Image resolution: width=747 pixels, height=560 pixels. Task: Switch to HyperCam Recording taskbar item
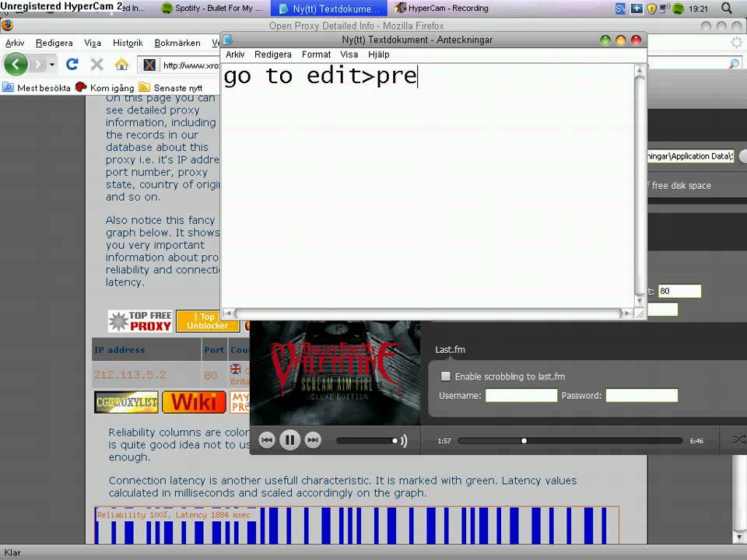(442, 8)
